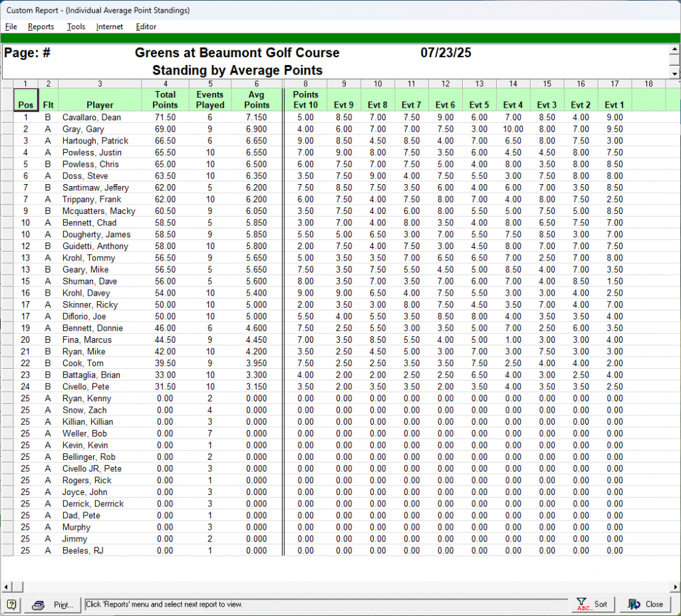Open the File menu
Viewport: 681px width, 616px height.
[x=11, y=27]
